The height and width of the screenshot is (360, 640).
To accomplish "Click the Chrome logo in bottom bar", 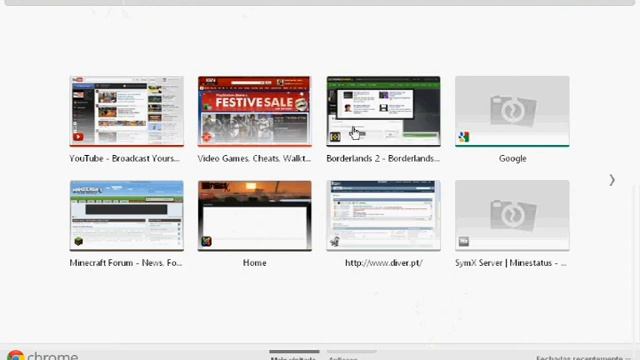I will pyautogui.click(x=16, y=356).
